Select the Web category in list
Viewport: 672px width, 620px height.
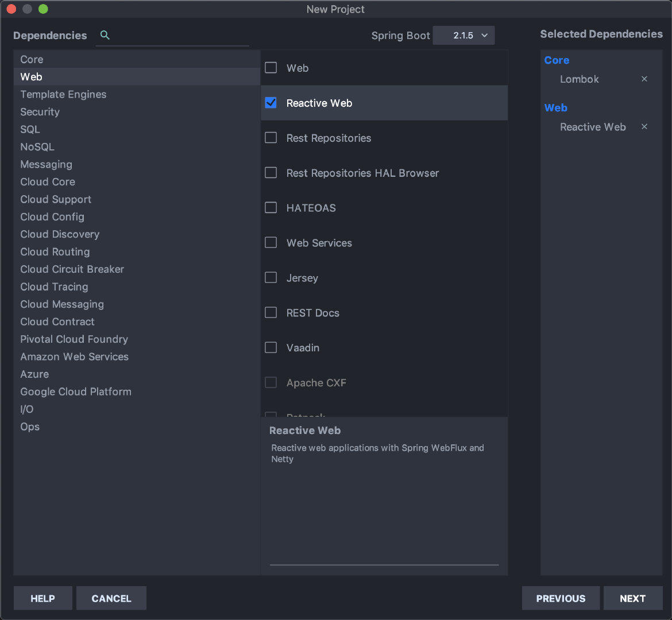[137, 77]
